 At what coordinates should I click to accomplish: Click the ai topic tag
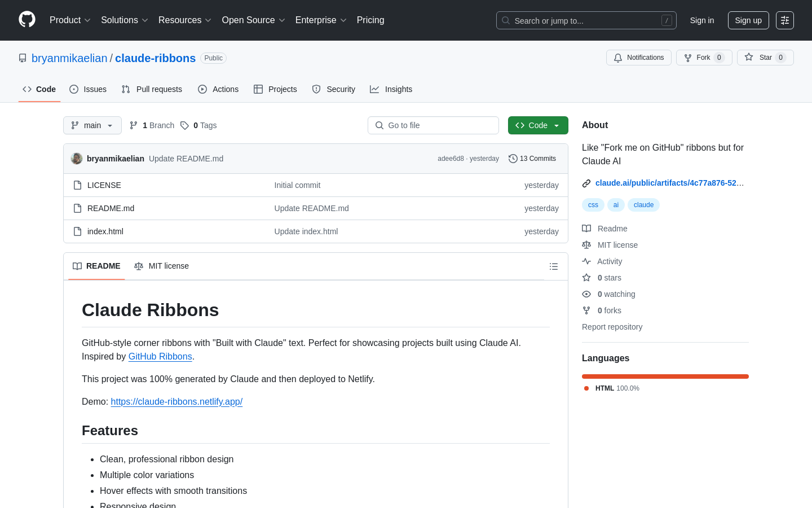616,205
